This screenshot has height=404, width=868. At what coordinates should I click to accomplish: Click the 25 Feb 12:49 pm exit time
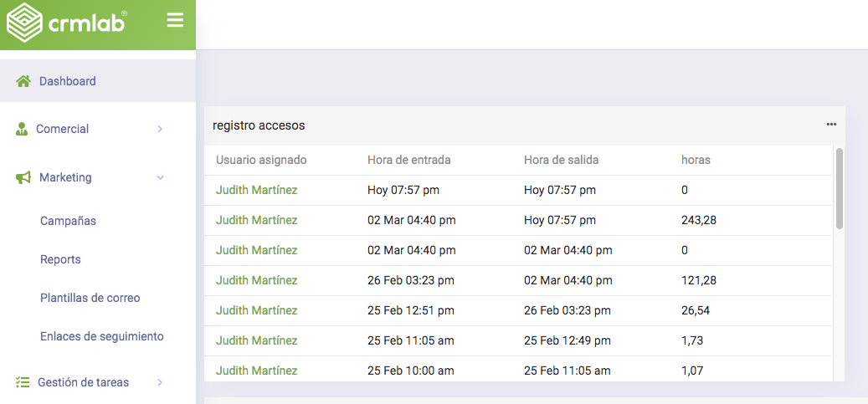point(568,340)
